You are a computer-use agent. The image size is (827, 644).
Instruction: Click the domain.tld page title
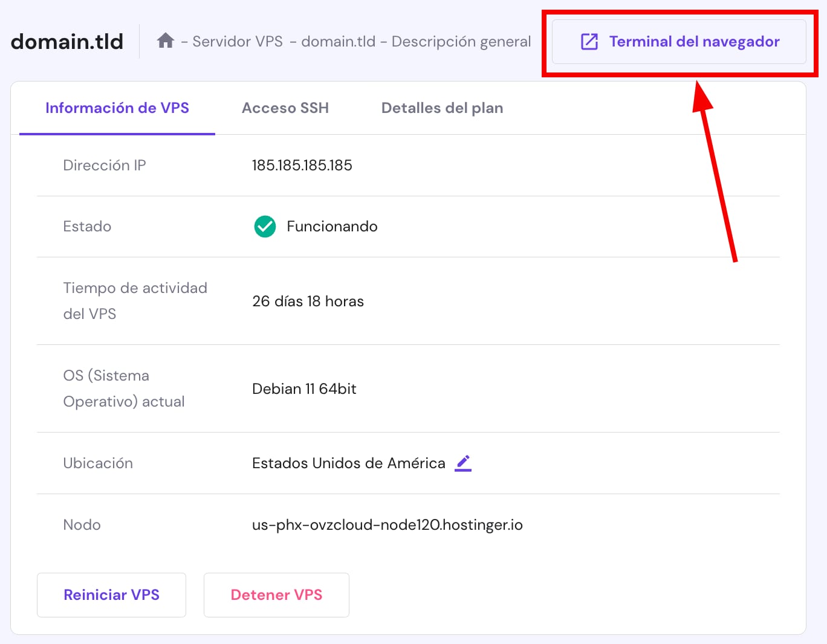66,41
